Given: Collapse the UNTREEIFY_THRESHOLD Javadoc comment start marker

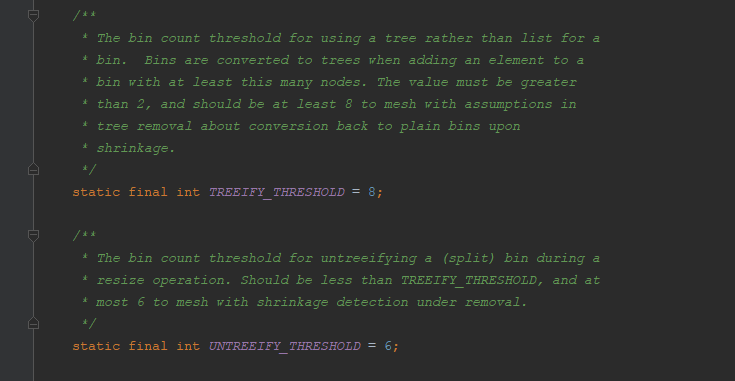Looking at the screenshot, I should 33,235.
